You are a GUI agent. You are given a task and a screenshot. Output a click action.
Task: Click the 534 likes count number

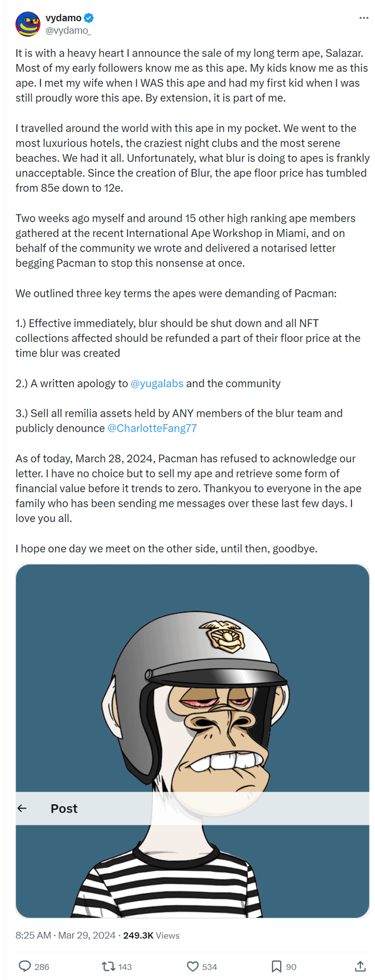pyautogui.click(x=210, y=967)
